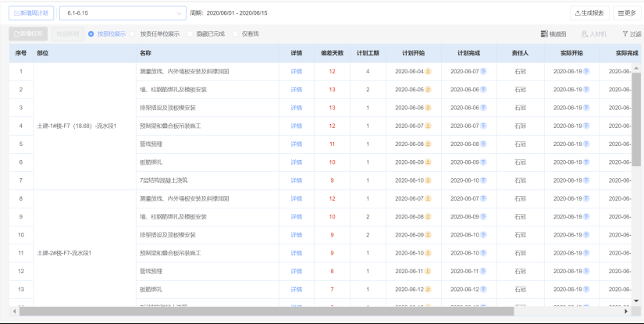Click the 上 badge beside 2020-06-04 in row 1

(x=428, y=72)
